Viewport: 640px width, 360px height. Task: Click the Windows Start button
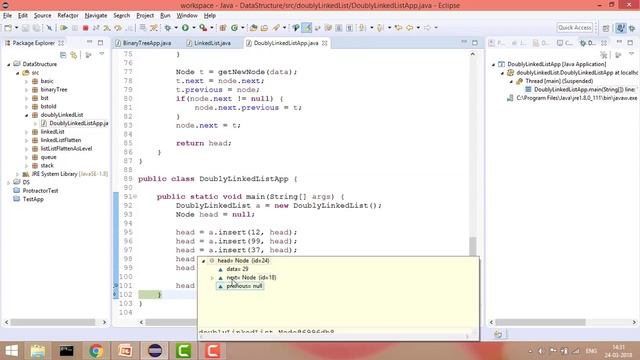[11, 351]
